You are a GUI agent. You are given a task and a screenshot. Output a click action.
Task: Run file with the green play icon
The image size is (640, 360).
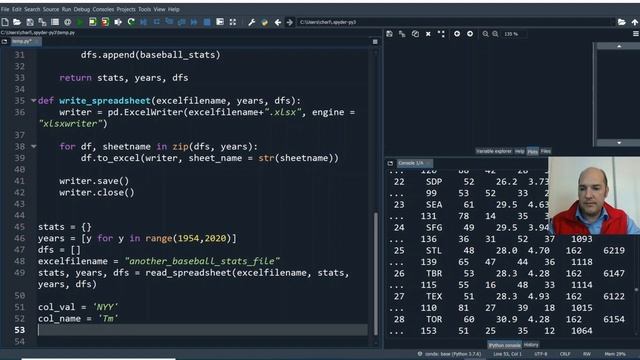(x=80, y=22)
